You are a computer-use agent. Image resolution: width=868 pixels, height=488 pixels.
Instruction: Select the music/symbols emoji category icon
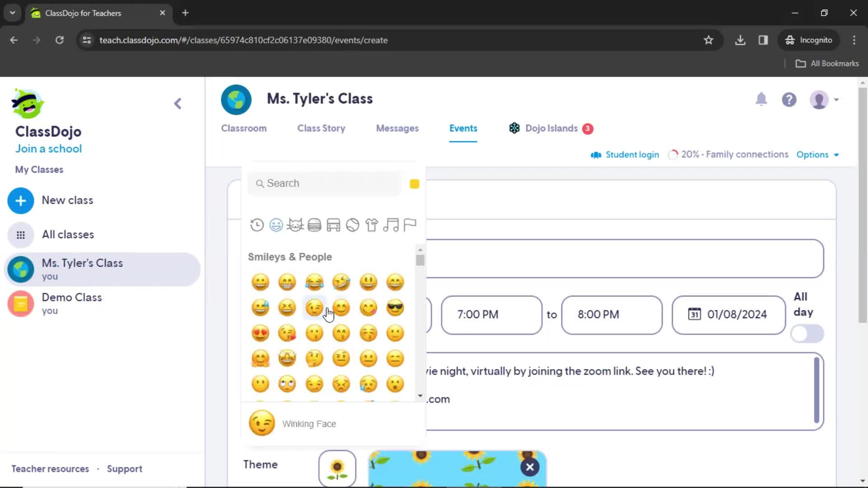pyautogui.click(x=391, y=225)
